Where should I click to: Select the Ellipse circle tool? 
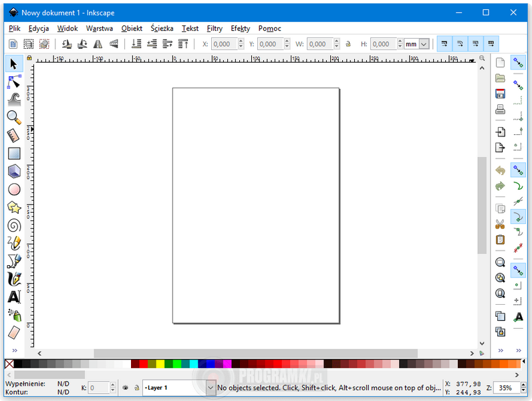click(14, 189)
